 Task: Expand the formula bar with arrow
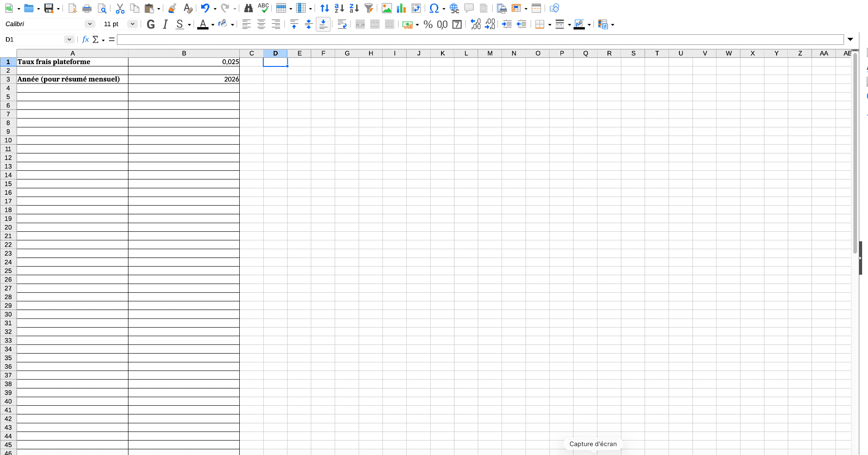(850, 40)
